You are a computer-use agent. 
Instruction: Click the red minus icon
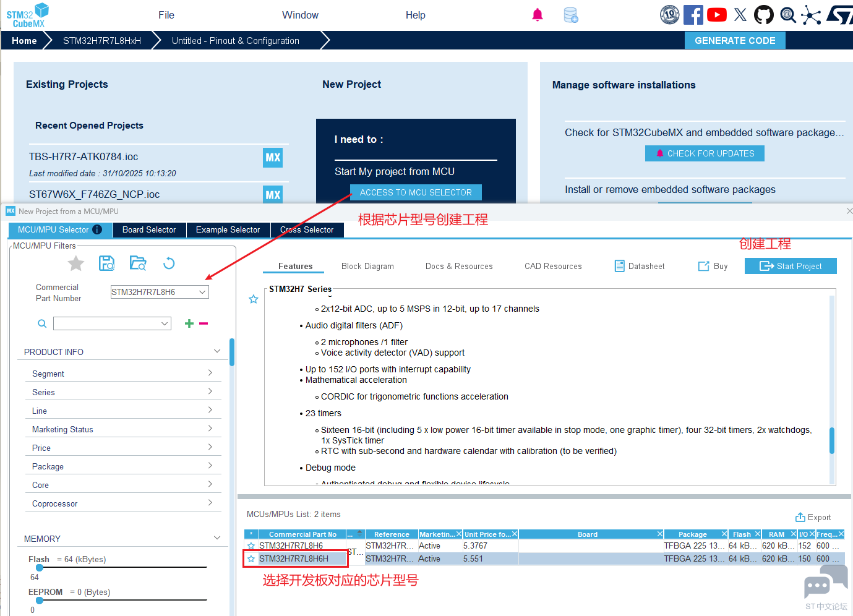click(x=204, y=323)
